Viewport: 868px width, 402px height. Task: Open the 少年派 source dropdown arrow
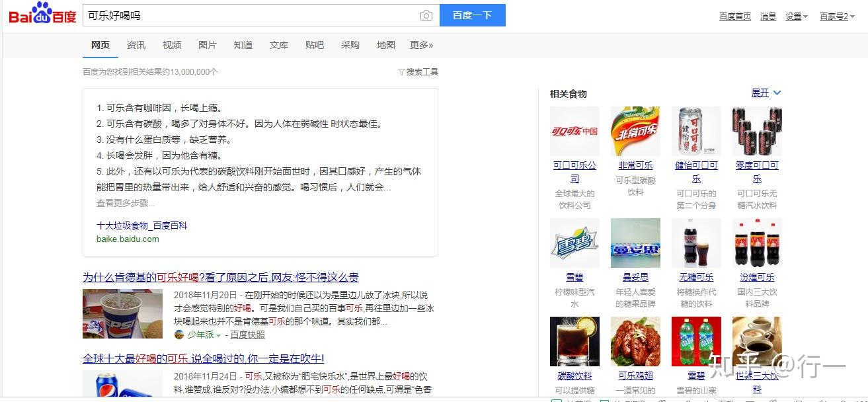point(218,335)
